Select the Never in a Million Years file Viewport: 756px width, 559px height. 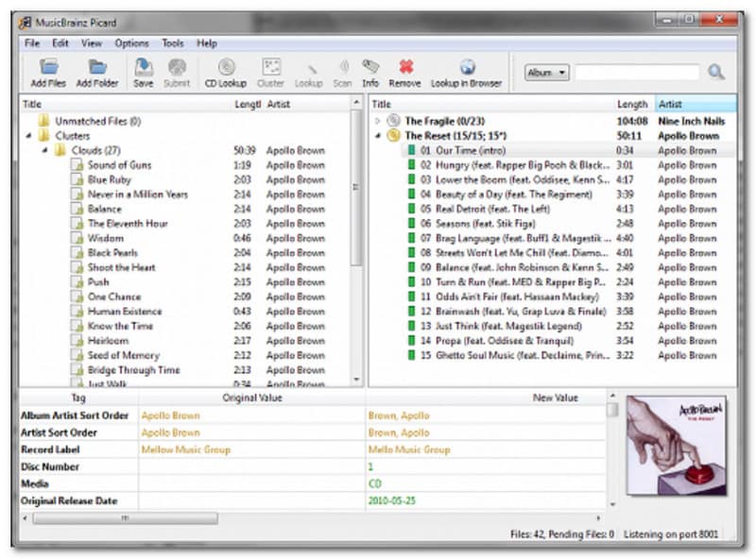coord(137,195)
